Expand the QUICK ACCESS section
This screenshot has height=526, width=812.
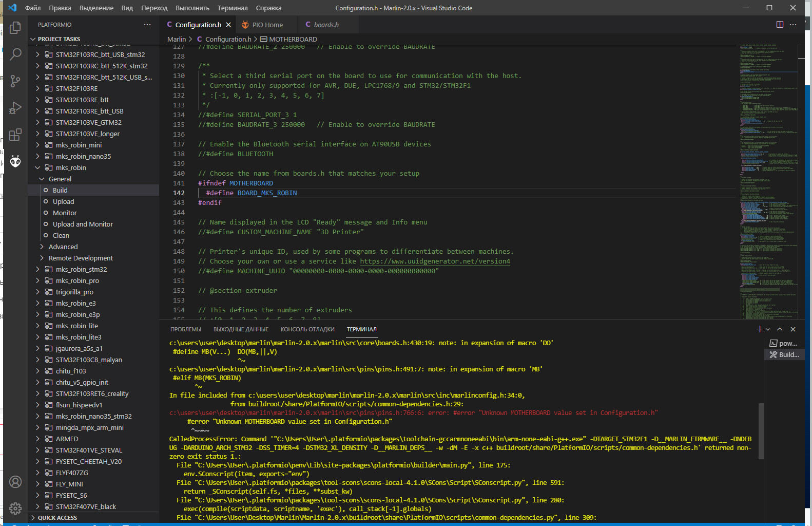coord(57,518)
